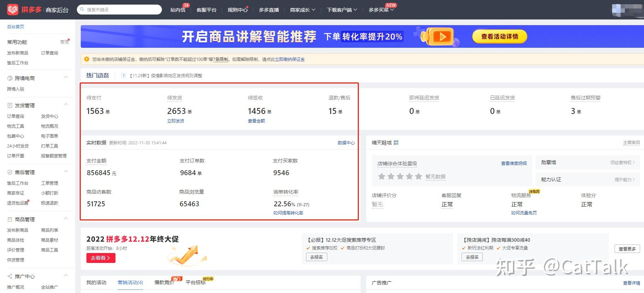
Task: Go to 客服平台
Action: coord(207,10)
